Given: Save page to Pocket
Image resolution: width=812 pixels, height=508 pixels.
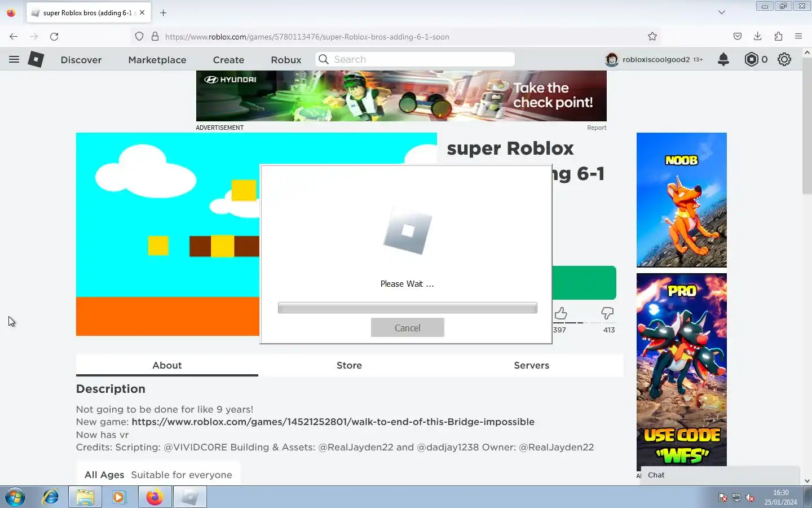Looking at the screenshot, I should point(738,36).
